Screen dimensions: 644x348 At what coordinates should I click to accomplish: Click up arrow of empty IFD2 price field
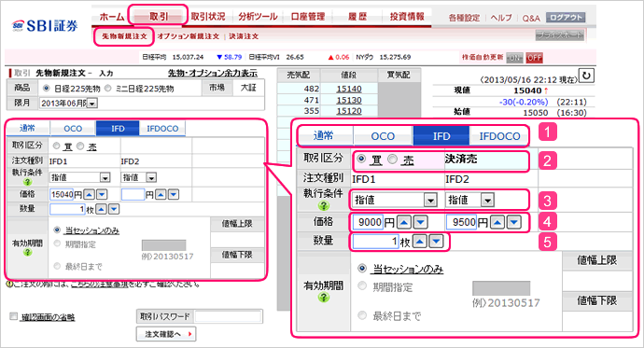point(161,194)
